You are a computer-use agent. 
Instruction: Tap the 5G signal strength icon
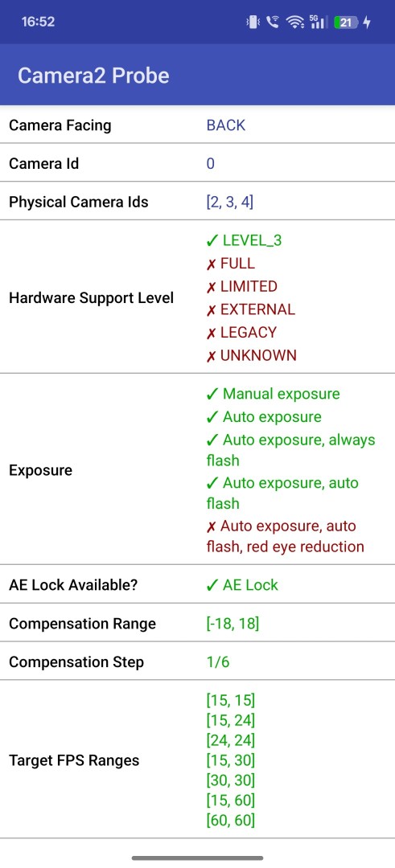click(317, 23)
